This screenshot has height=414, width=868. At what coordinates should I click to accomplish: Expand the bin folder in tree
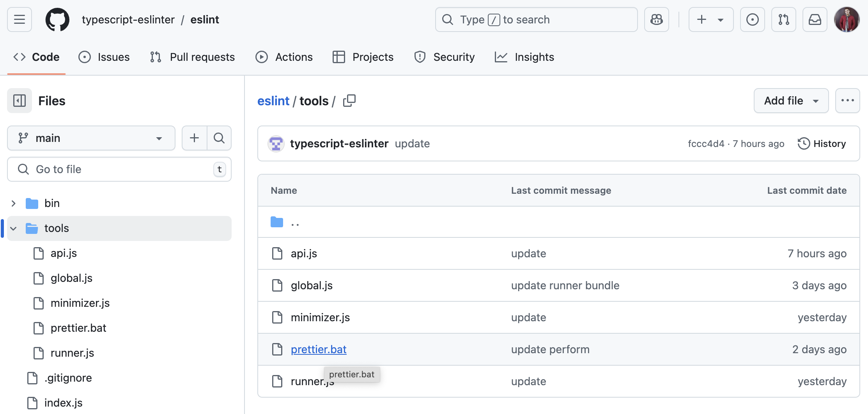14,203
